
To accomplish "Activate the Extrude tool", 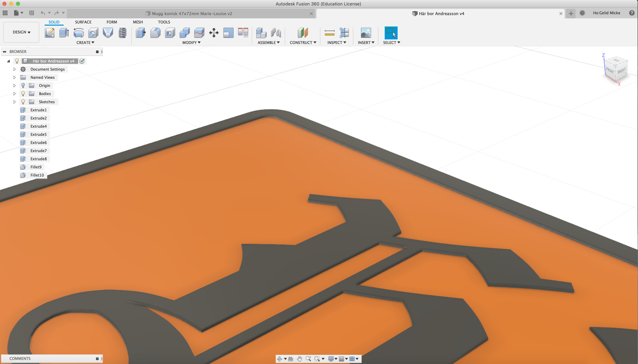I will pyautogui.click(x=64, y=33).
